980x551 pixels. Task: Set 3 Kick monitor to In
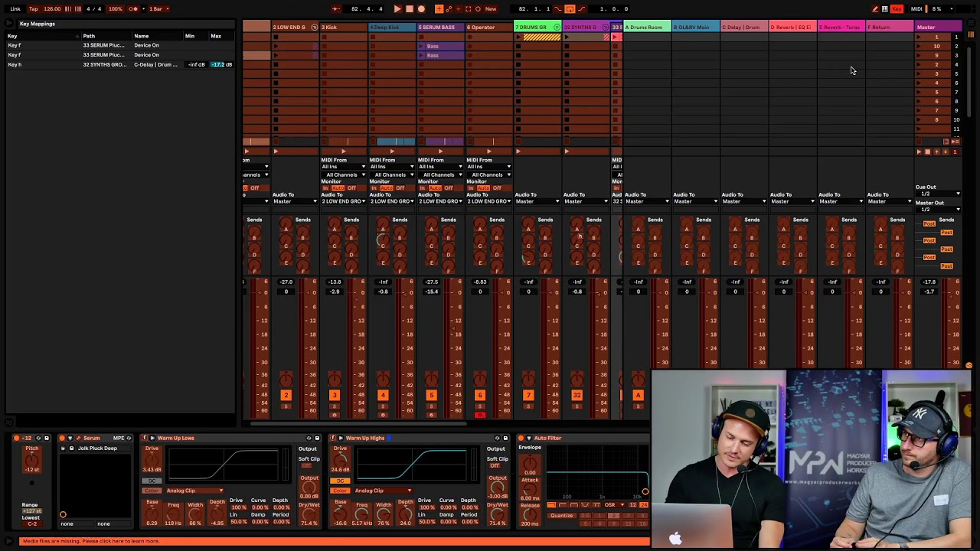325,188
